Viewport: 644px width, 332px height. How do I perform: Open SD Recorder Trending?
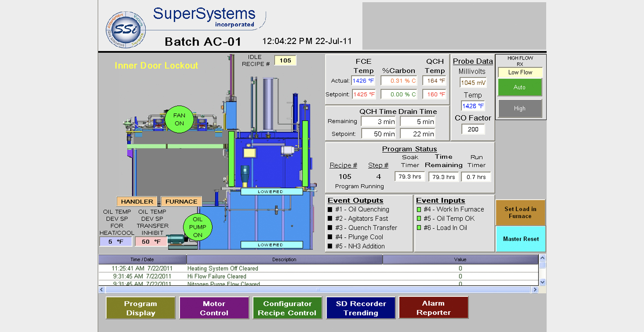tap(360, 308)
